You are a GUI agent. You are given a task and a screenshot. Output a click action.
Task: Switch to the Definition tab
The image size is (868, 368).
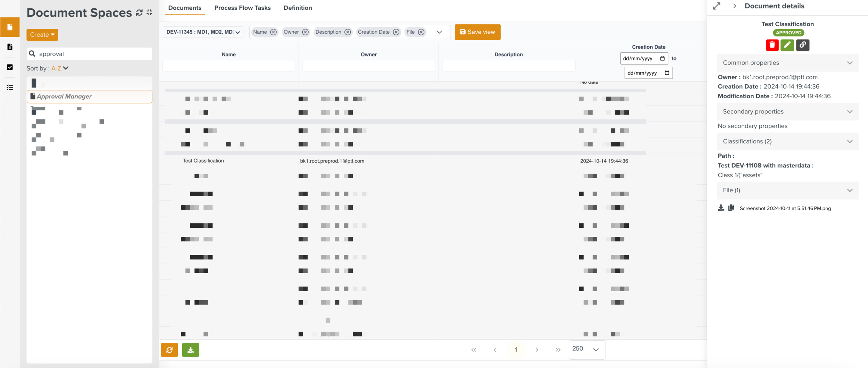(x=298, y=8)
